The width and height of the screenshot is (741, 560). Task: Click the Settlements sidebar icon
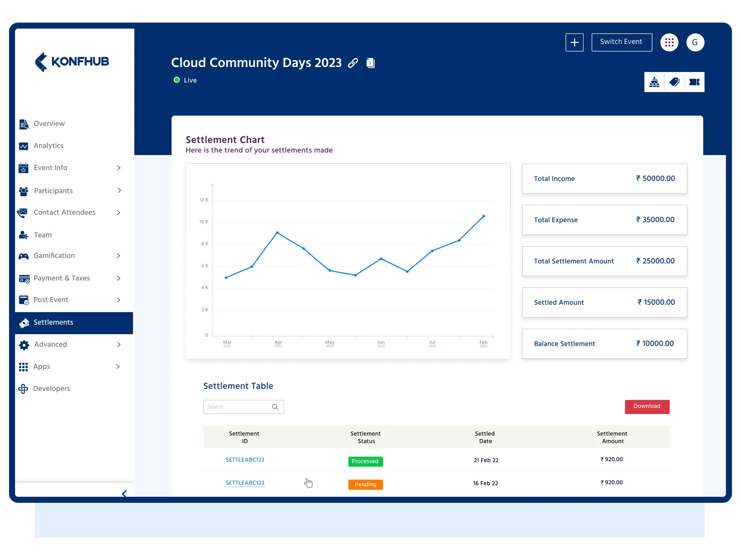pos(24,323)
